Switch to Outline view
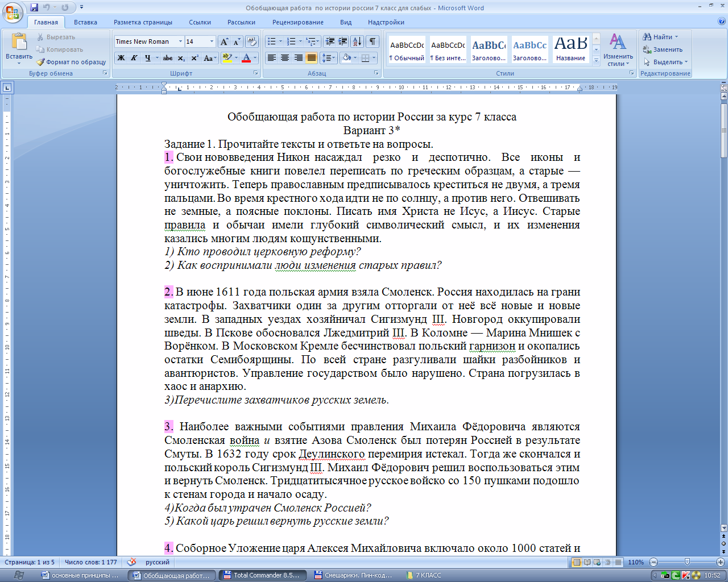The image size is (728, 582). [607, 562]
